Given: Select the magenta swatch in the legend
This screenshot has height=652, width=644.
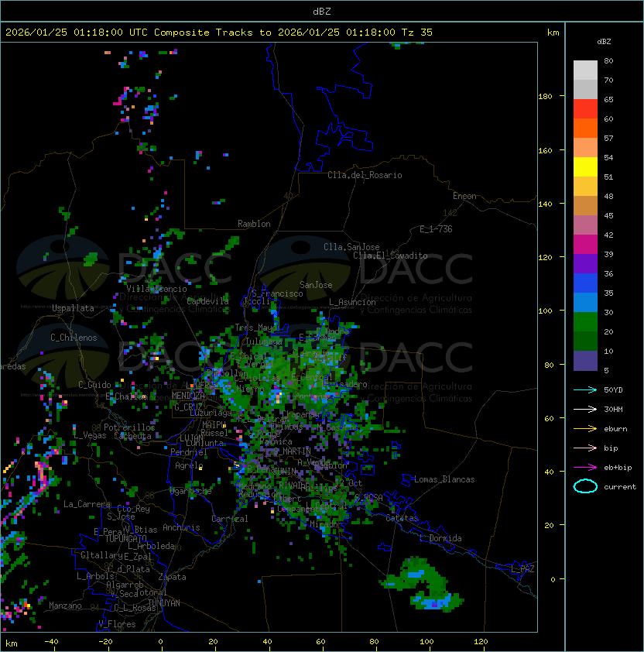Looking at the screenshot, I should (585, 245).
